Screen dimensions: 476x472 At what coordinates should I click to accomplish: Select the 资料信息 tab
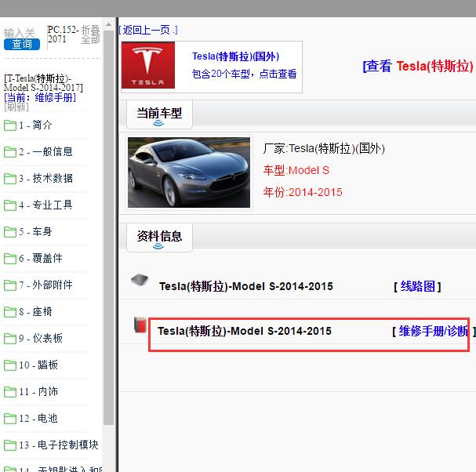tap(159, 238)
